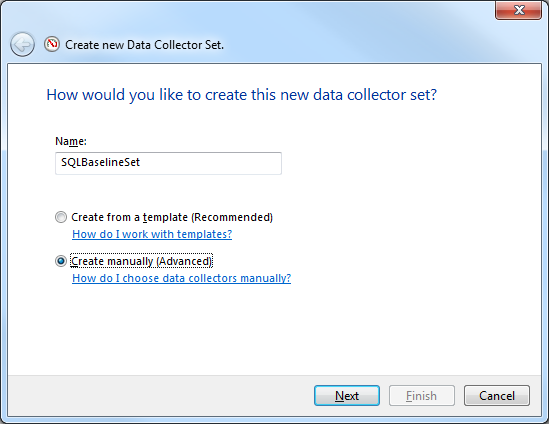Screen dimensions: 549x424
Task: Click the 'Create manually (Advanced)' label text
Action: (141, 261)
